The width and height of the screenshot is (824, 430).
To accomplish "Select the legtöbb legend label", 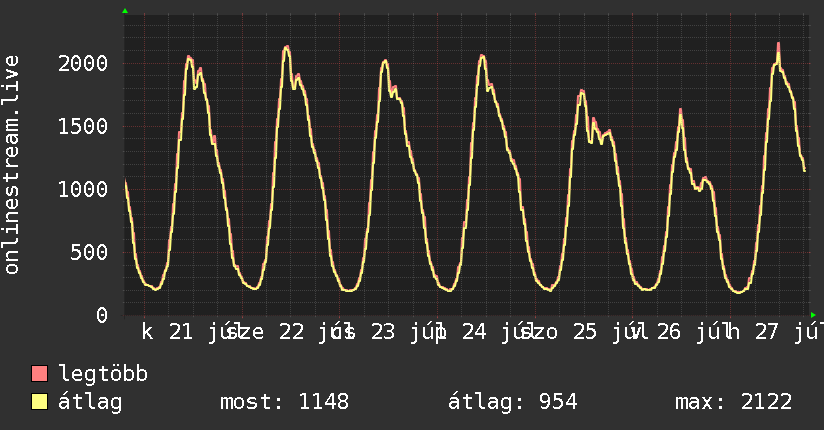I will click(103, 374).
